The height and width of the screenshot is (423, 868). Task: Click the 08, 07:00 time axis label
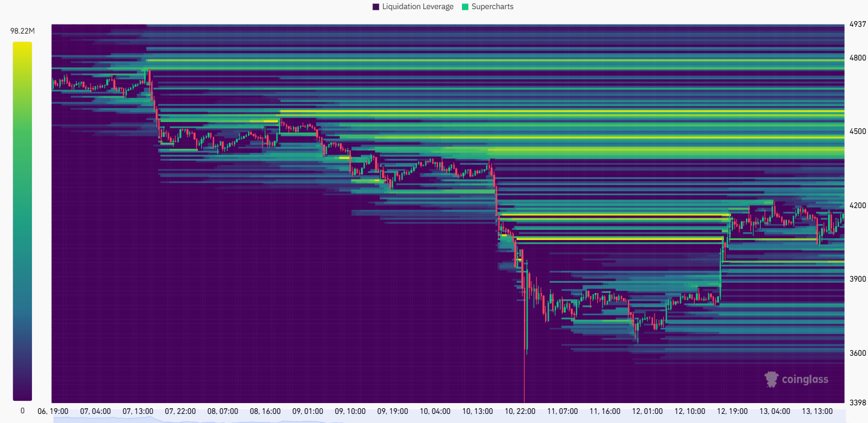(222, 411)
